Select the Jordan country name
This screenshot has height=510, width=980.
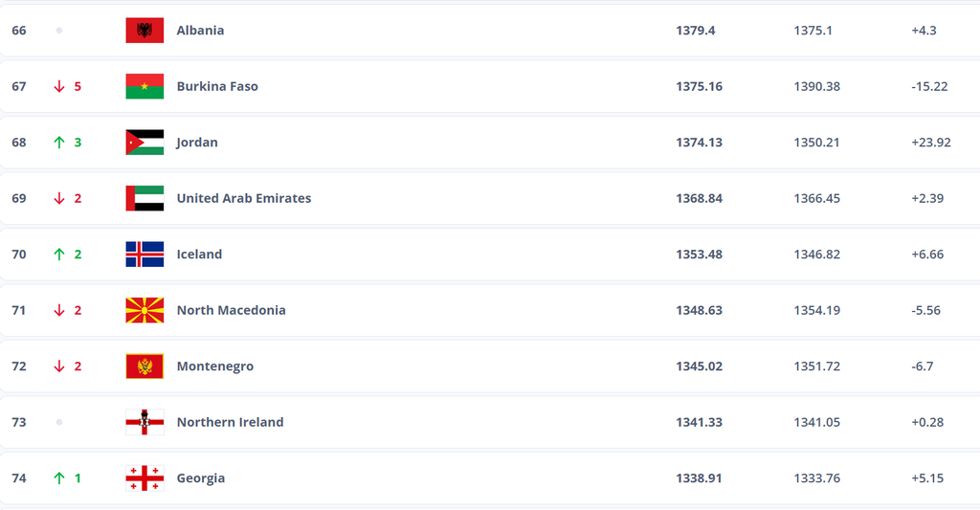click(x=197, y=143)
